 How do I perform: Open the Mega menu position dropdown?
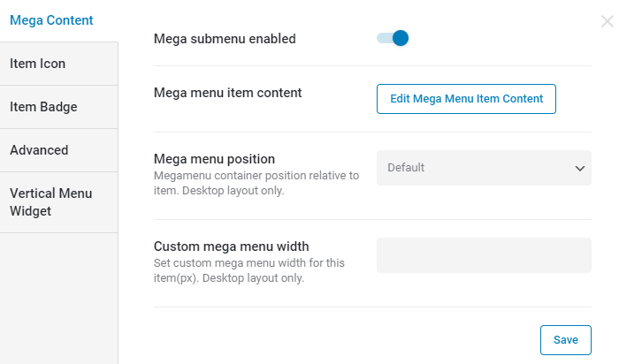[484, 168]
